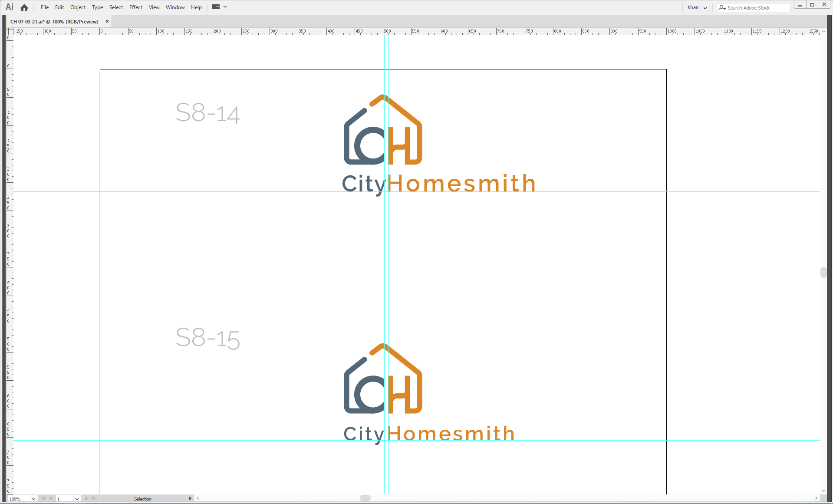Click the Selection indicator on the status bar

coord(143,498)
